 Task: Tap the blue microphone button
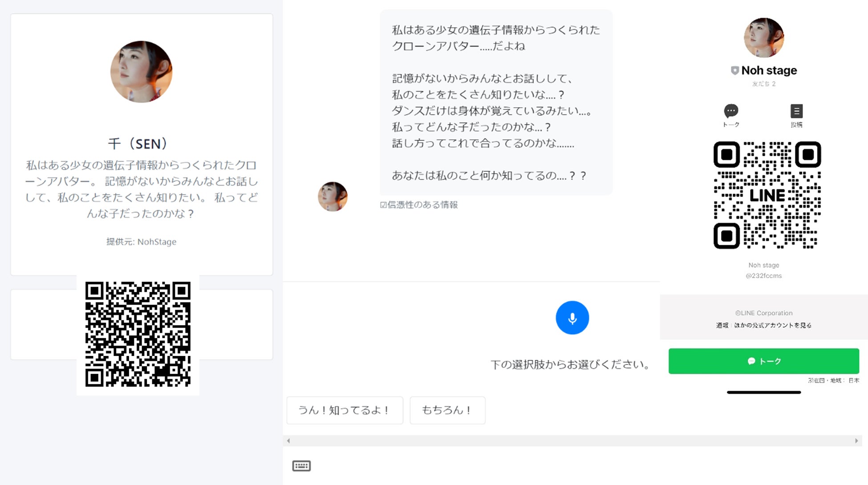pyautogui.click(x=572, y=318)
